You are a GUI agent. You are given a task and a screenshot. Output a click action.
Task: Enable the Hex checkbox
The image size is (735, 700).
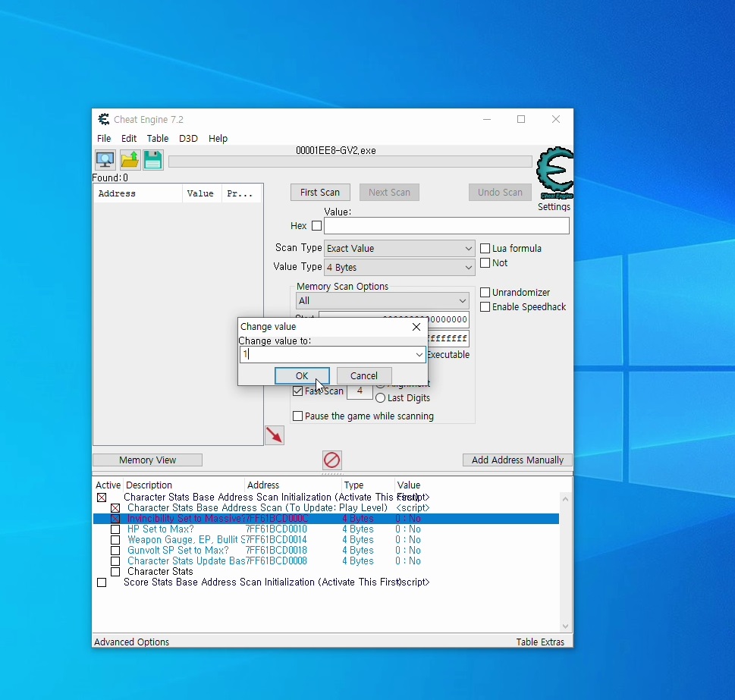point(317,226)
